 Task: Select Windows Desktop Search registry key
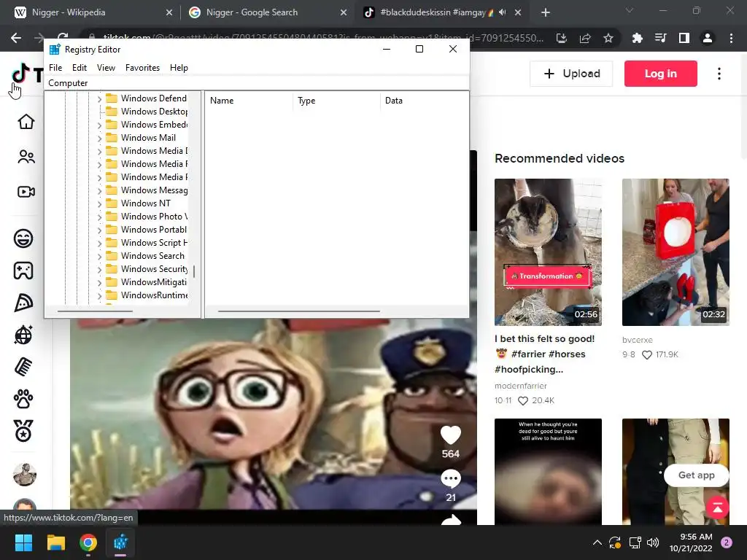(x=153, y=112)
